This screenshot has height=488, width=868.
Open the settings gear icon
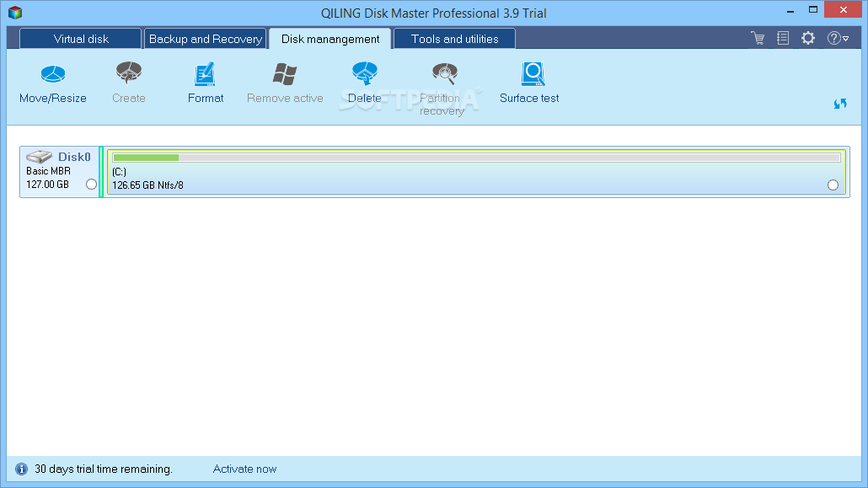808,38
